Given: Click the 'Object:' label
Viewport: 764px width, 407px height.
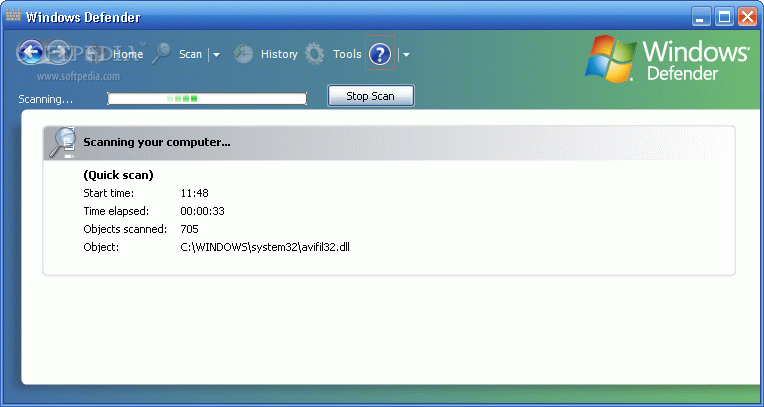Looking at the screenshot, I should pyautogui.click(x=101, y=247).
